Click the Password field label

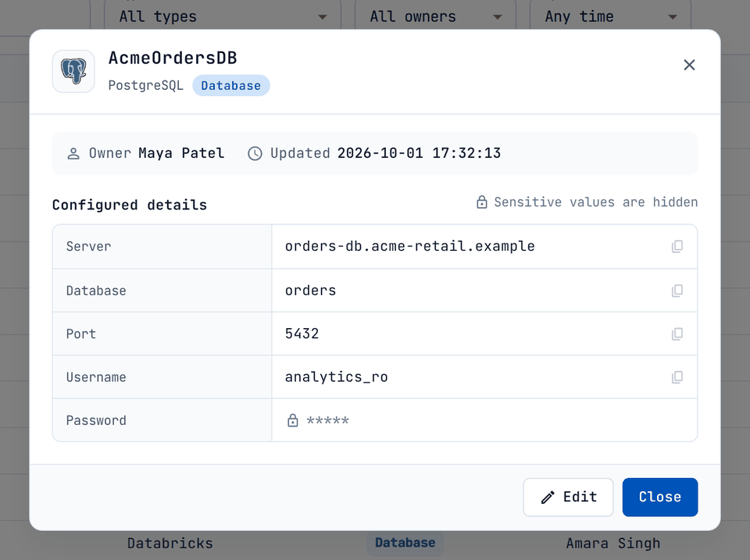point(96,420)
